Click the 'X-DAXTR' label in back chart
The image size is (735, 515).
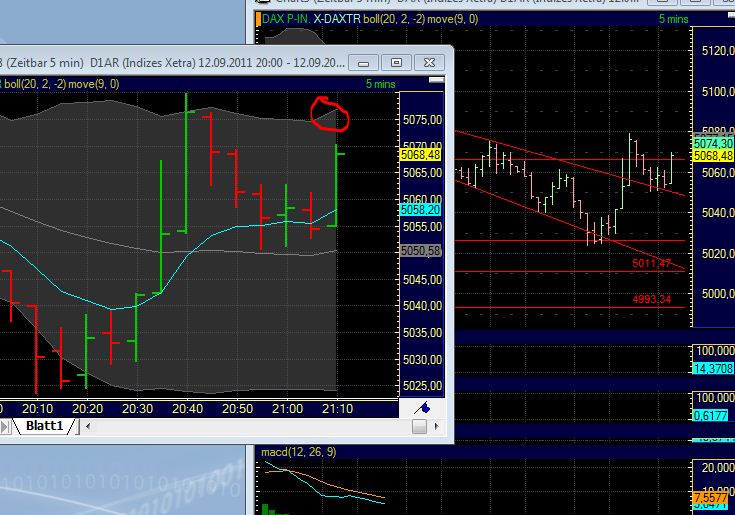pyautogui.click(x=337, y=19)
